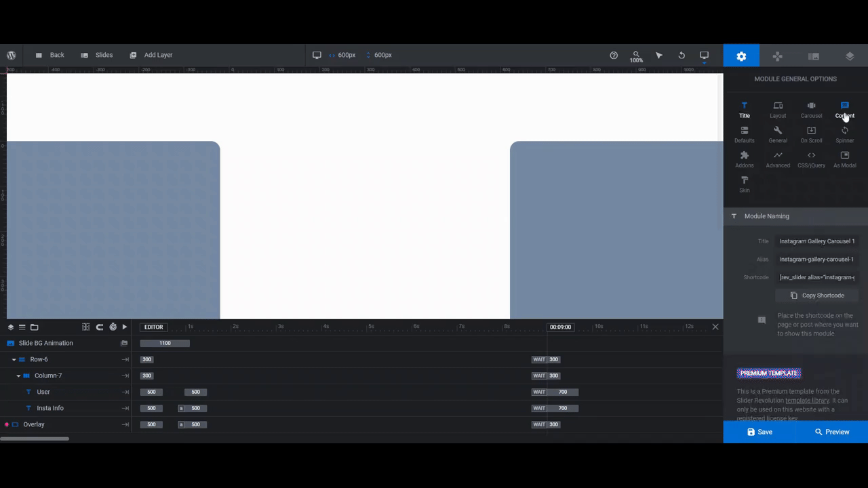This screenshot has height=488, width=868.
Task: Edit the Title field 'Instagram Gallery Carousel 1'
Action: click(x=817, y=241)
